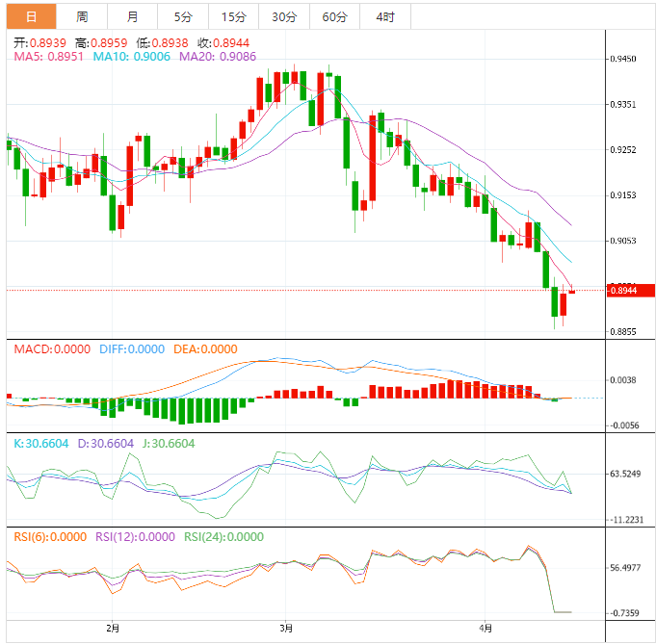Click the MA5 indicator label
The image size is (656, 644).
coord(48,57)
